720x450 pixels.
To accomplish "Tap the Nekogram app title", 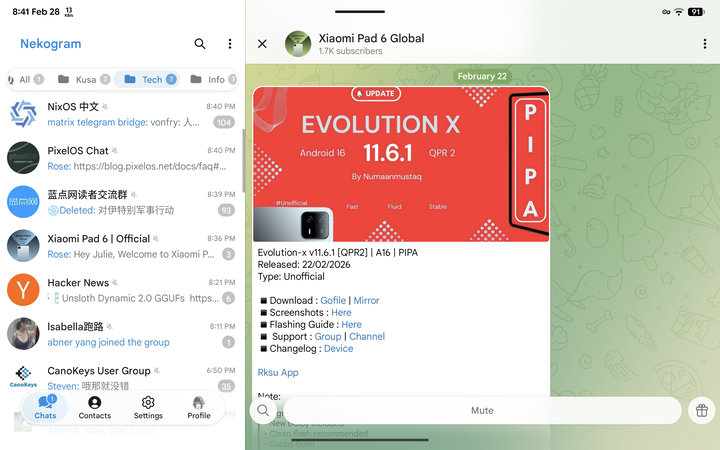I will pyautogui.click(x=51, y=44).
